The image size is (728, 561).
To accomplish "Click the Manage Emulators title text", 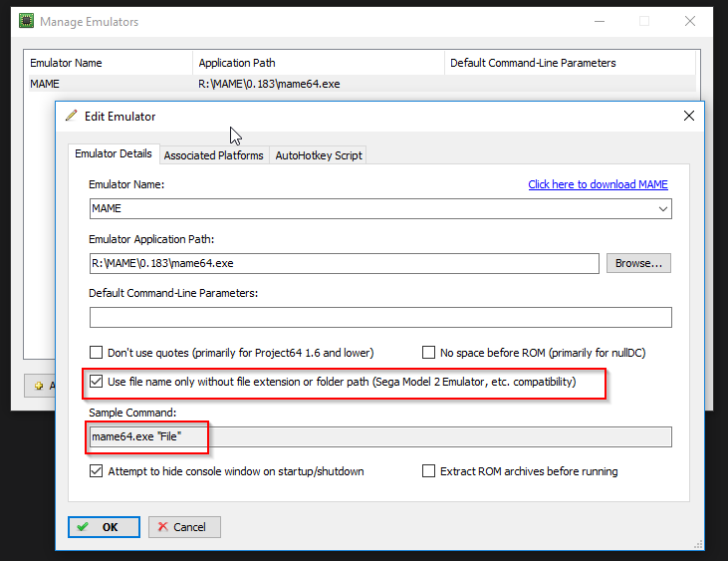I will (90, 22).
